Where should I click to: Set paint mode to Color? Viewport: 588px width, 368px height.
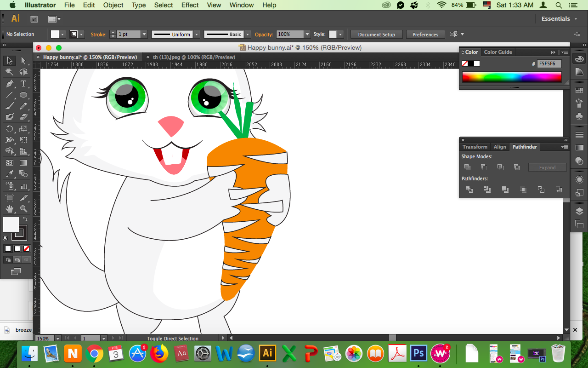(x=8, y=249)
